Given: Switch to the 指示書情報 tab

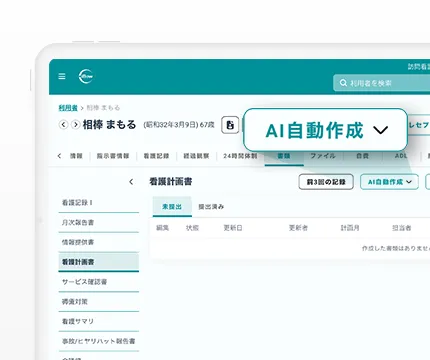Looking at the screenshot, I should click(x=113, y=156).
